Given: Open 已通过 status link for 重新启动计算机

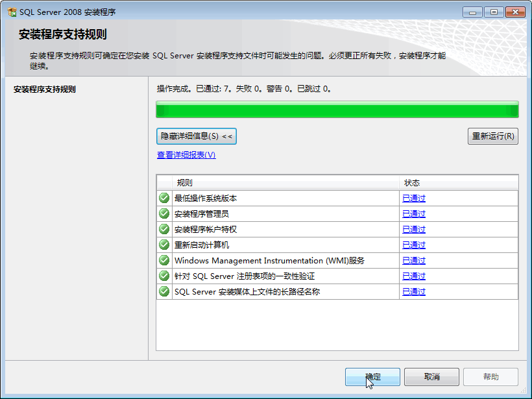Looking at the screenshot, I should click(413, 245).
